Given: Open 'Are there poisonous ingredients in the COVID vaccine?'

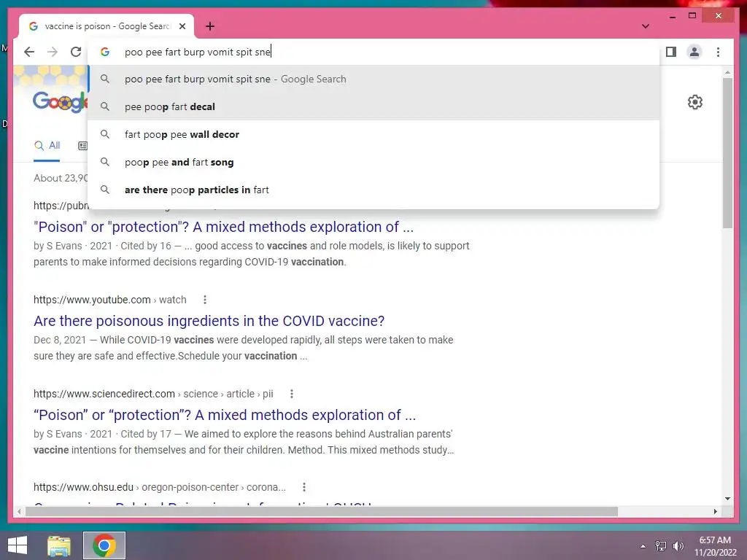Looking at the screenshot, I should tap(209, 321).
